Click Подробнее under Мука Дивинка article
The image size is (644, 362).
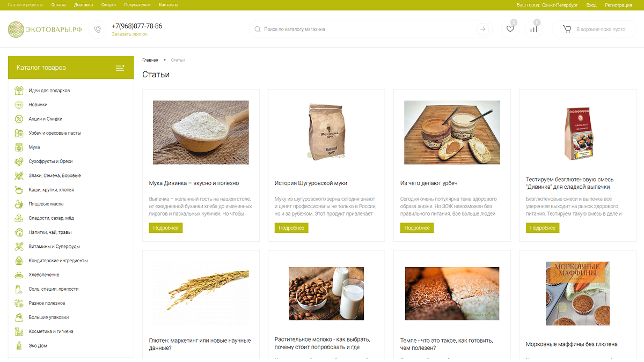pos(166,228)
